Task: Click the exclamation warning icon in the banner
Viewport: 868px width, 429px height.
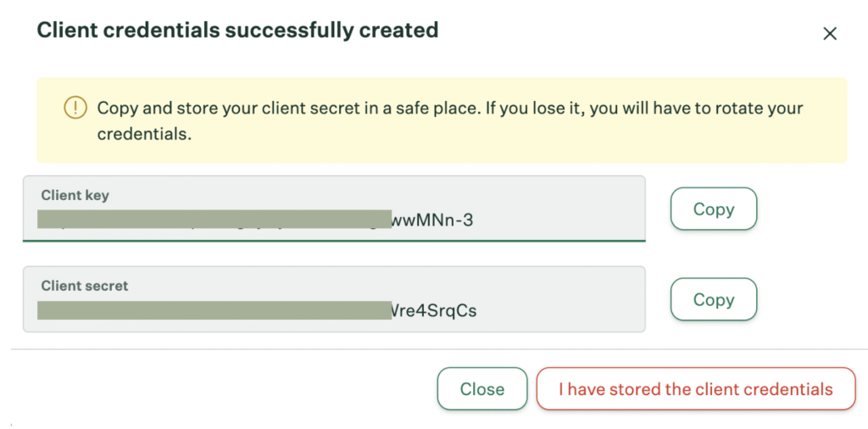Action: click(75, 108)
